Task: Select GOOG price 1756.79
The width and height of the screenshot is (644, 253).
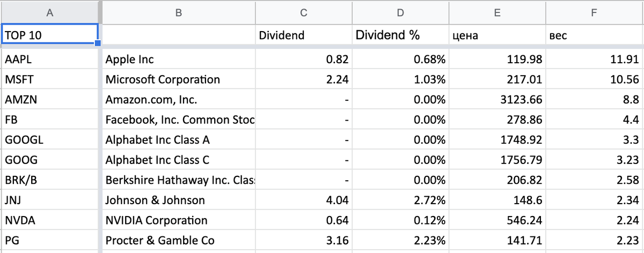Action: point(497,160)
